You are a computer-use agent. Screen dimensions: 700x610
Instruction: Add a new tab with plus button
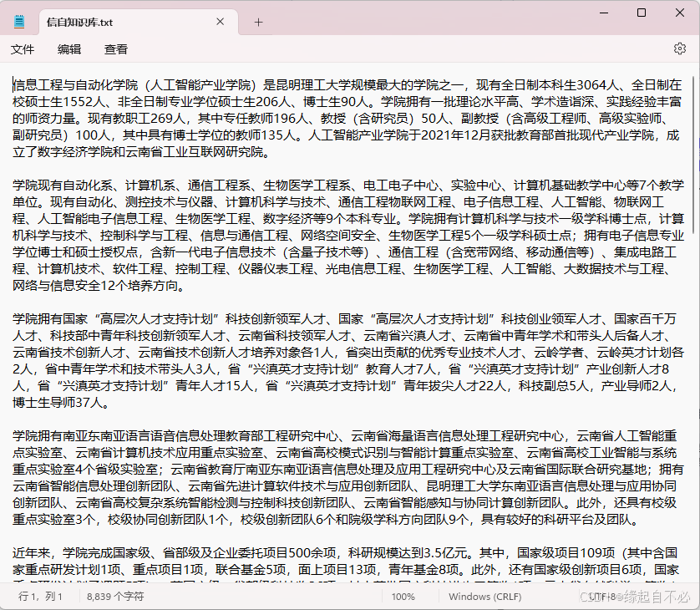[x=258, y=22]
